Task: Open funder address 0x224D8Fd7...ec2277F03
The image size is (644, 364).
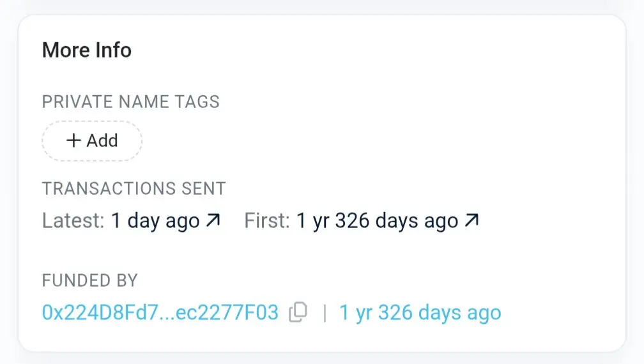Action: tap(160, 313)
